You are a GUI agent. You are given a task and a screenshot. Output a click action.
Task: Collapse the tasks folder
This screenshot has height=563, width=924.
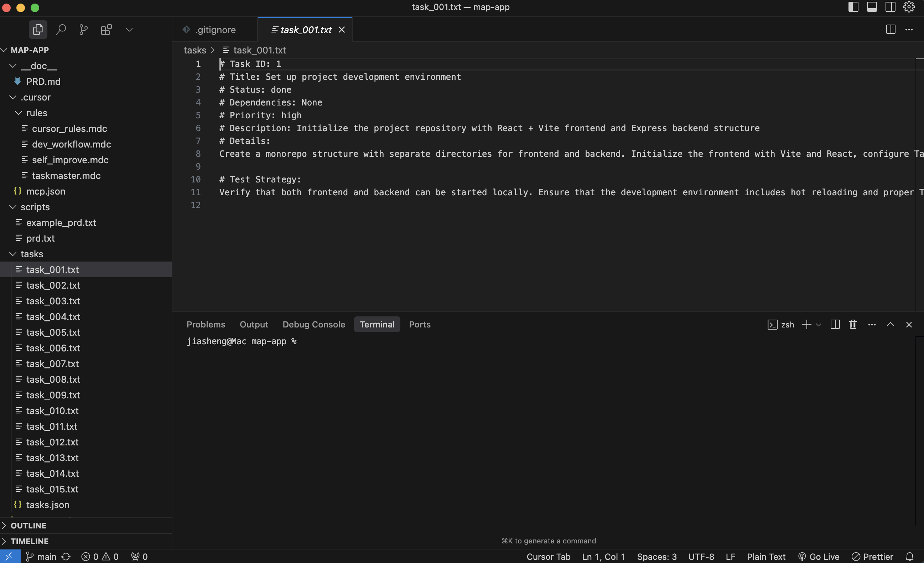coord(31,254)
